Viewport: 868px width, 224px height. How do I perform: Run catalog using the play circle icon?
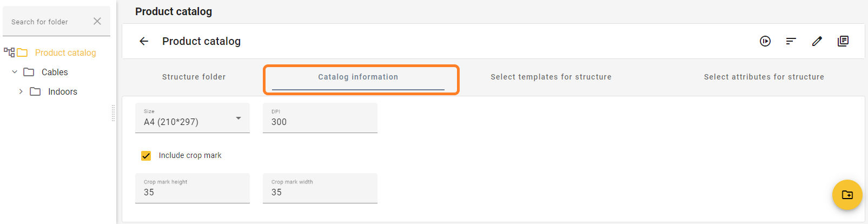765,41
